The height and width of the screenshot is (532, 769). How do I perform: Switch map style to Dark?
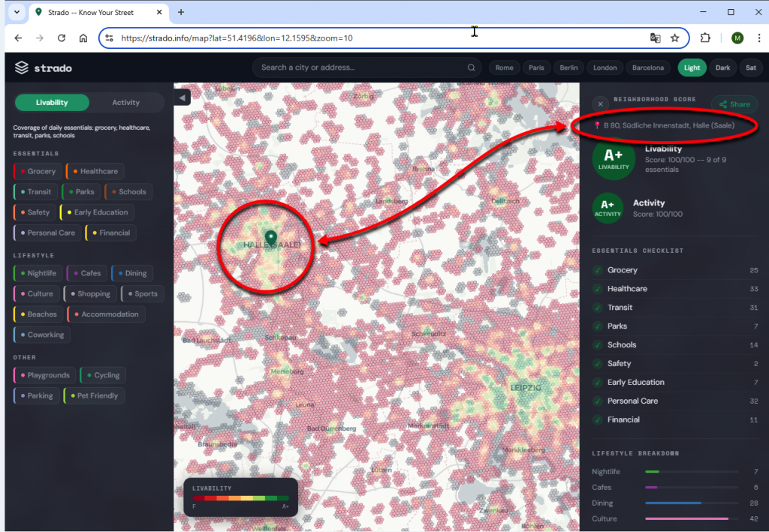(722, 68)
